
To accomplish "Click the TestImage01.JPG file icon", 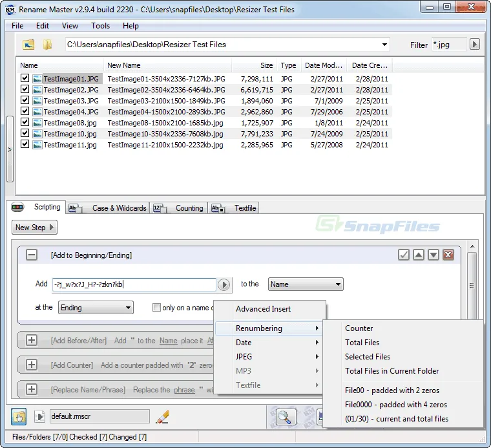I will tap(37, 79).
